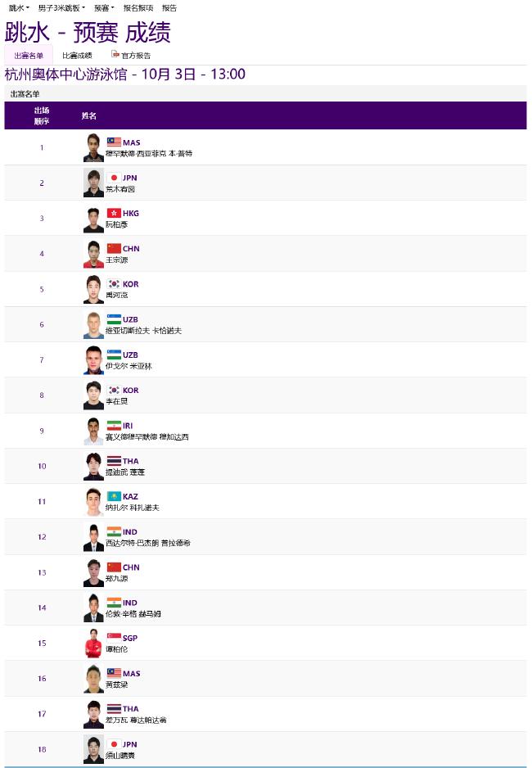532x768 pixels.
Task: Click the Hong Kong flag icon
Action: pyautogui.click(x=114, y=213)
